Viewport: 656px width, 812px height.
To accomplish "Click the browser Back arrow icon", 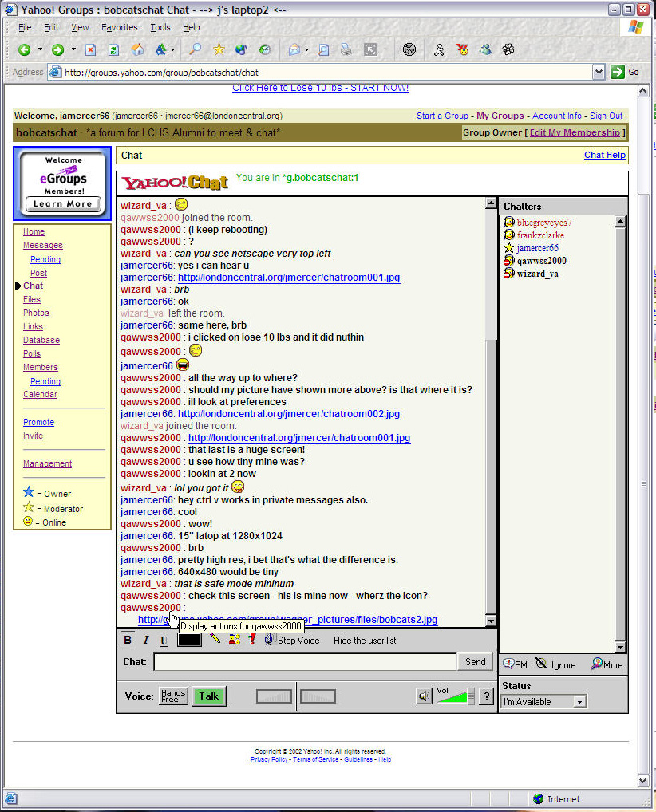I will [x=24, y=49].
